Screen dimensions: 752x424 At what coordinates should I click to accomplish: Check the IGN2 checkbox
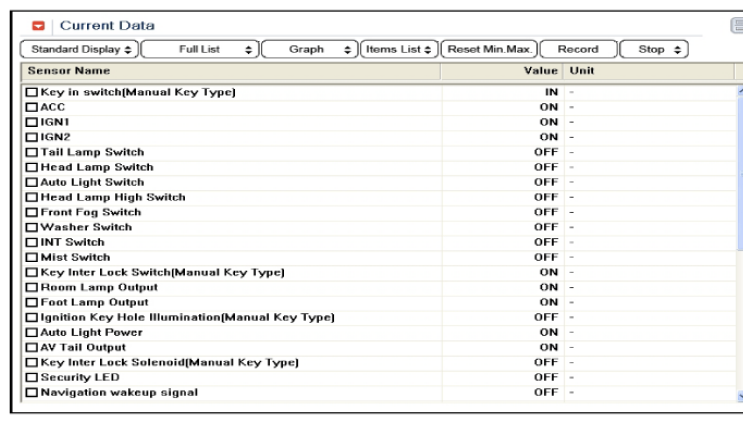click(x=32, y=137)
